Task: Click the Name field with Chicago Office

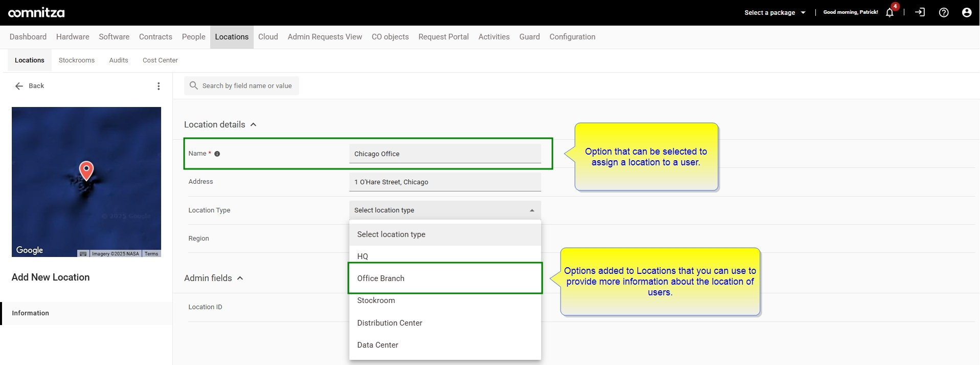Action: [x=445, y=154]
